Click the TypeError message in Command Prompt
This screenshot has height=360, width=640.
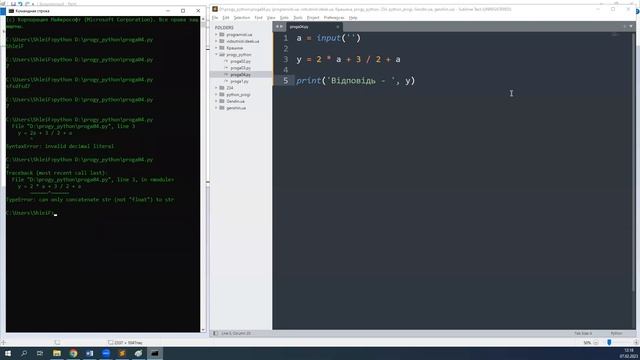(x=90, y=200)
